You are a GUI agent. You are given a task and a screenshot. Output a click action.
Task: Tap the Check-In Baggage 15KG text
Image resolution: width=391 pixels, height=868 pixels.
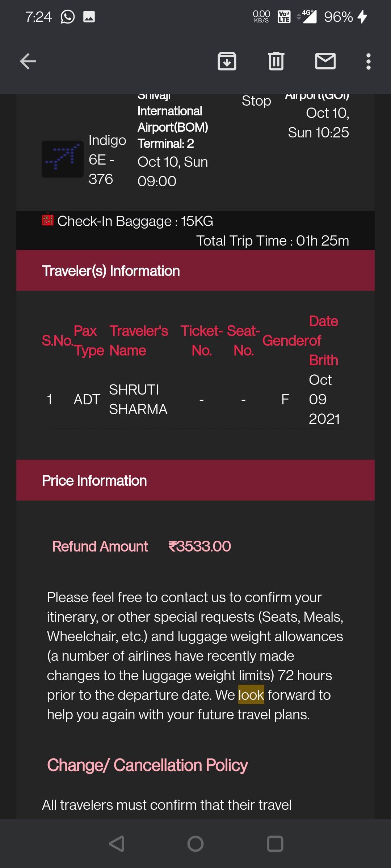point(135,221)
